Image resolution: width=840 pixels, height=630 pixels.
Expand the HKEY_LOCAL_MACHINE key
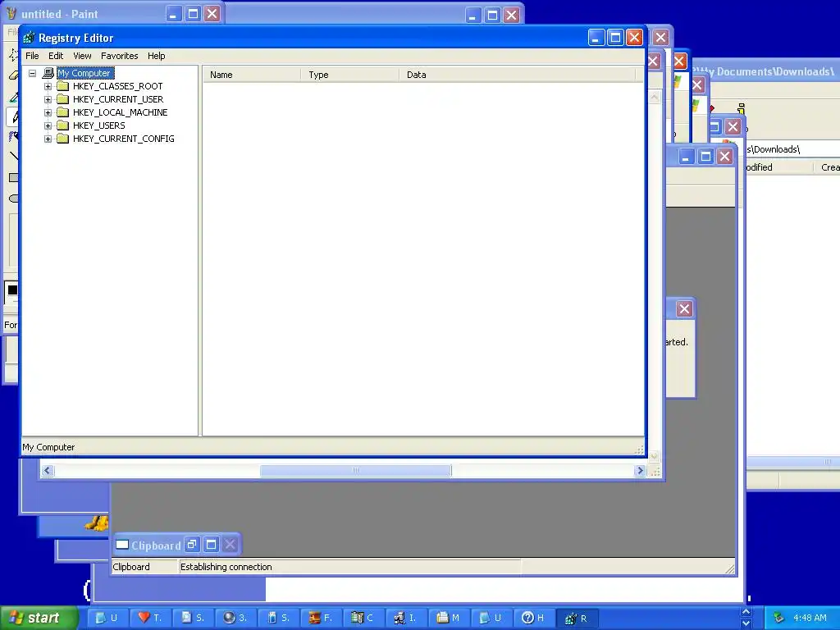[48, 112]
